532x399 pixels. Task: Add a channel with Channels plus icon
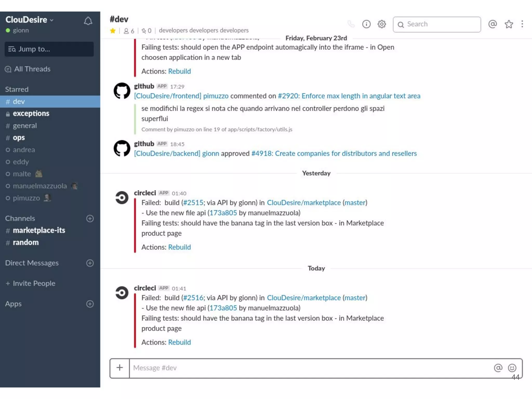coord(90,218)
